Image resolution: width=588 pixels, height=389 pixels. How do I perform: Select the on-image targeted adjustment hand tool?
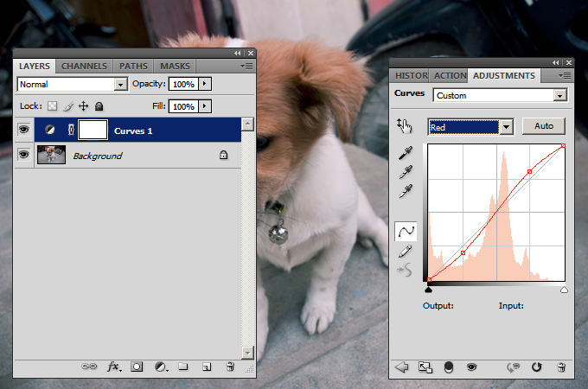coord(405,126)
